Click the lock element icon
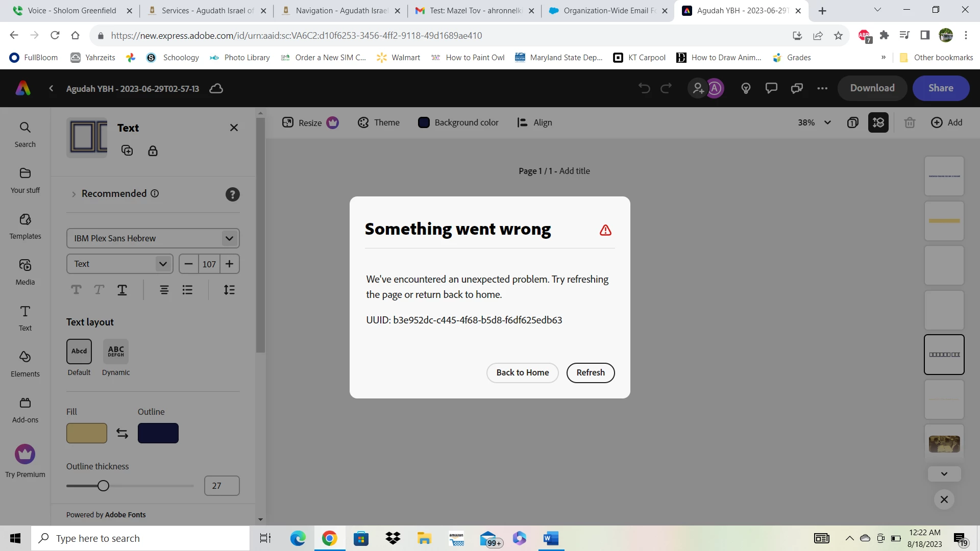 click(x=153, y=151)
